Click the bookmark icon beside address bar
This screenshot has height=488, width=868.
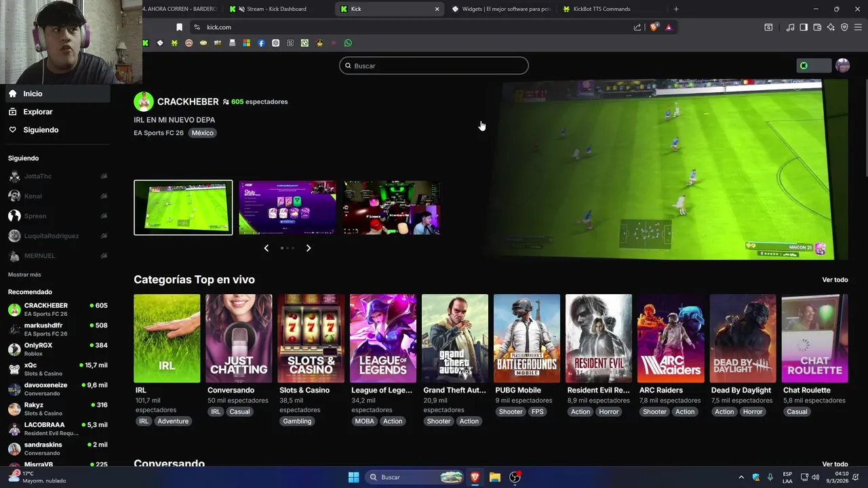179,27
